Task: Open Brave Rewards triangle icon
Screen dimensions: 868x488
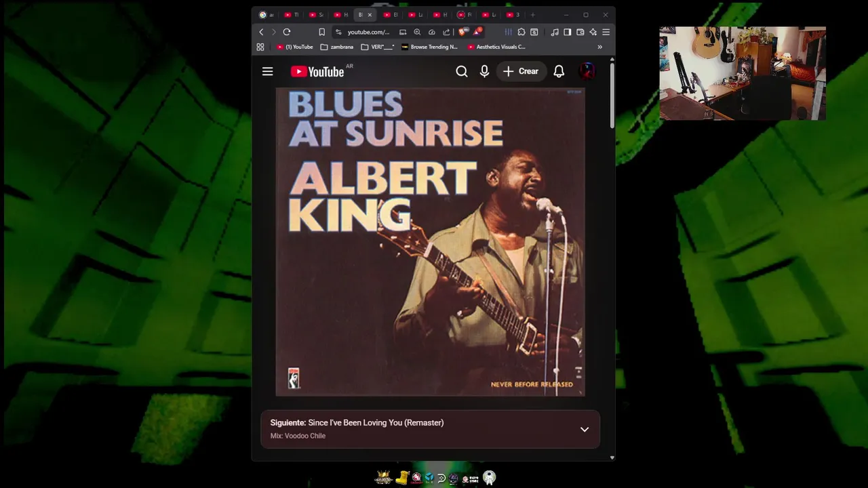Action: pyautogui.click(x=477, y=32)
